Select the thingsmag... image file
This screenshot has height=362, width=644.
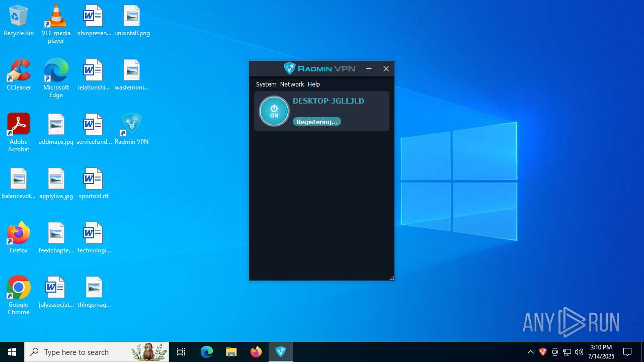(x=94, y=293)
